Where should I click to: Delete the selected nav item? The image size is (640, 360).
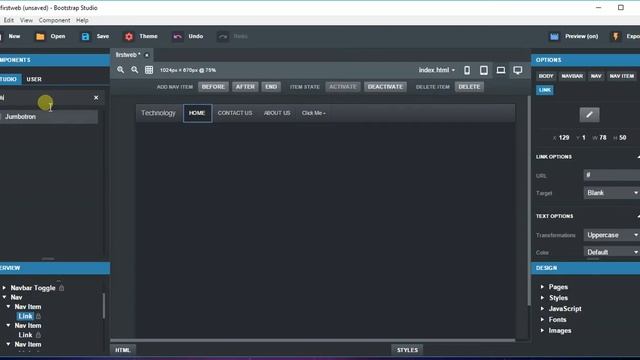(469, 87)
